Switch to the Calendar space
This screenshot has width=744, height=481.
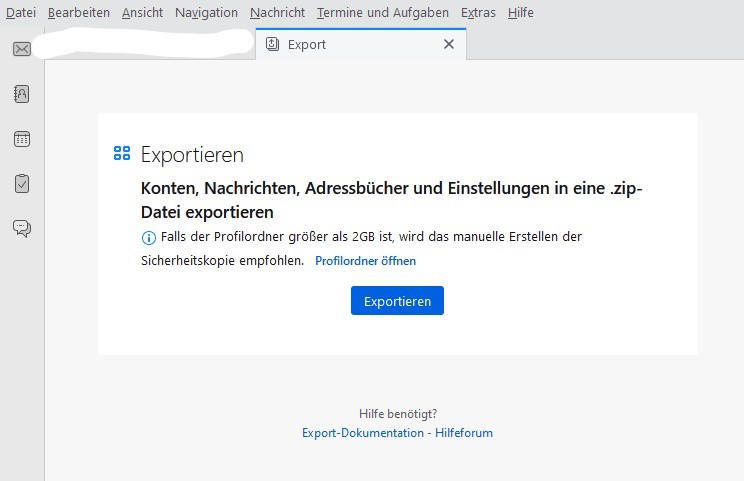(22, 139)
